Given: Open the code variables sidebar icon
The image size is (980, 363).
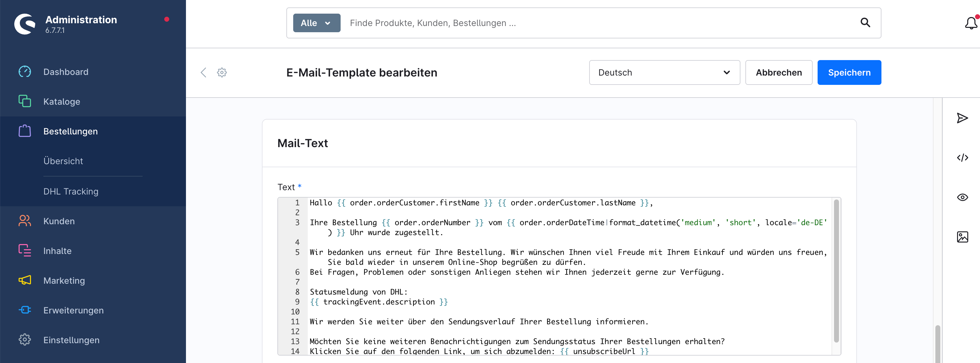Looking at the screenshot, I should (x=962, y=158).
